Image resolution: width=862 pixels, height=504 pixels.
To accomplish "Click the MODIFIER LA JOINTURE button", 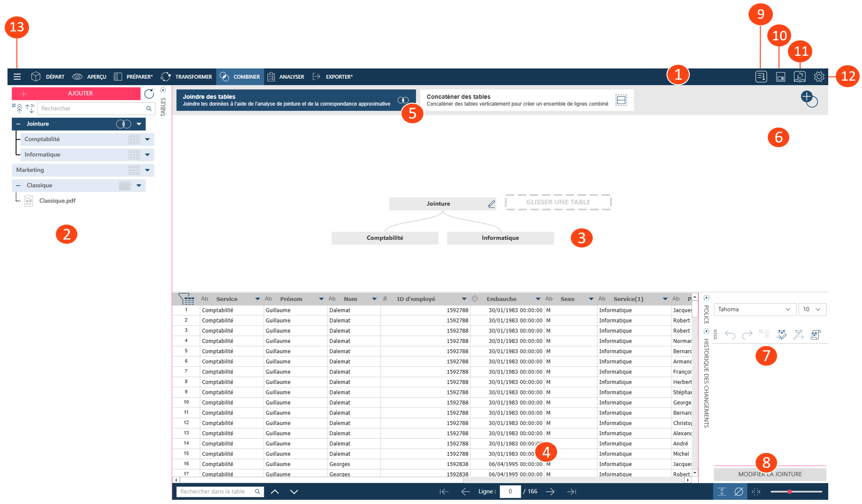I will pyautogui.click(x=770, y=474).
